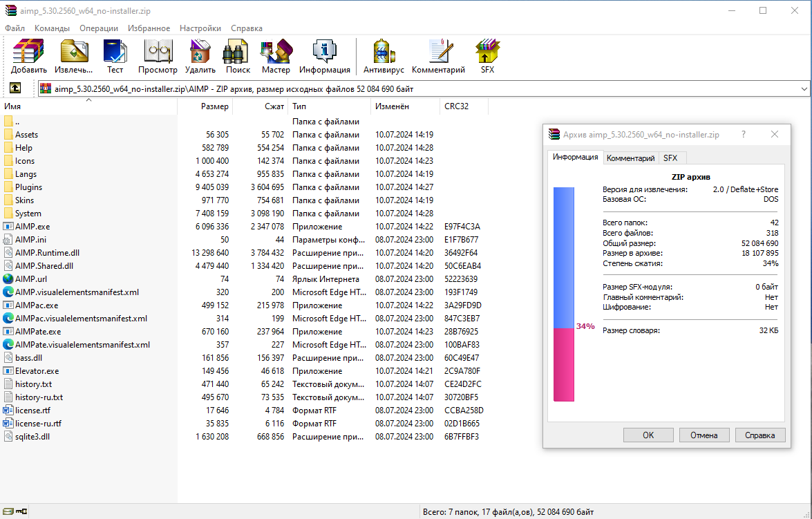Click the Извлечь (Extract) toolbar icon
The image size is (812, 519).
point(73,51)
